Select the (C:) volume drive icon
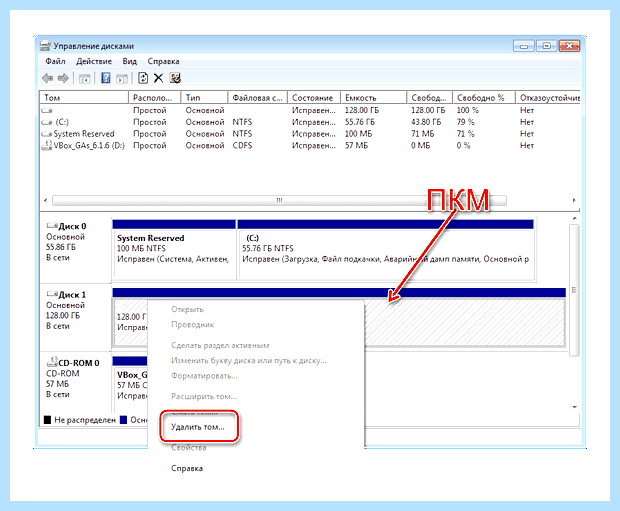The height and width of the screenshot is (511, 620). click(x=47, y=122)
